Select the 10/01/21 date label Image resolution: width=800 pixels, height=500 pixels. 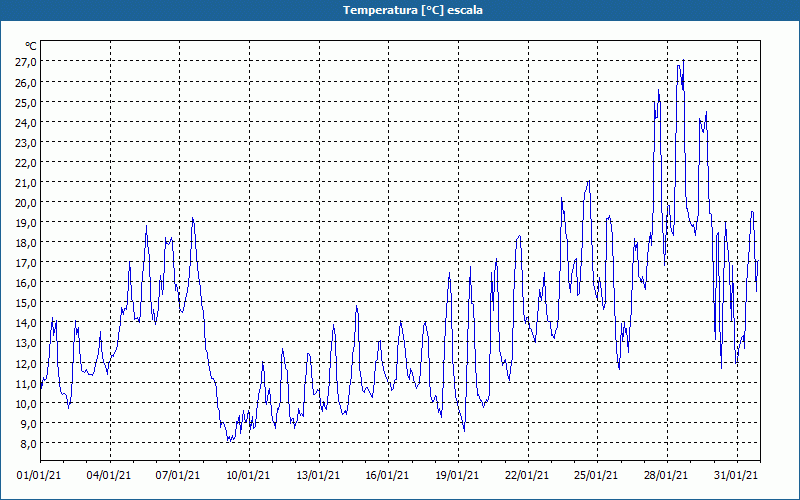pos(248,476)
